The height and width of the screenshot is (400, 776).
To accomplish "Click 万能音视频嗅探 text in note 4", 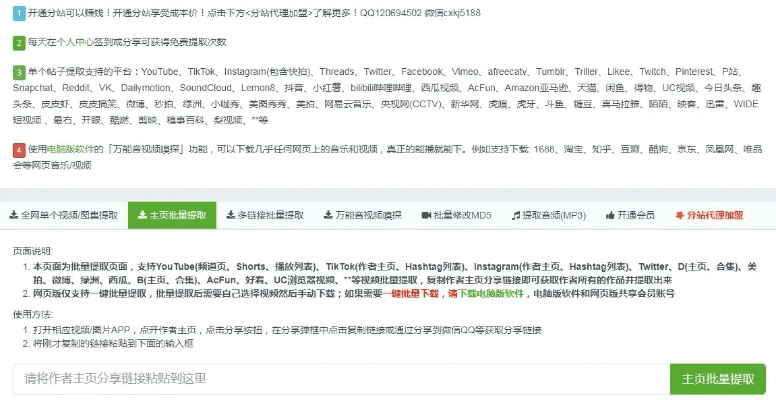I will pos(146,149).
